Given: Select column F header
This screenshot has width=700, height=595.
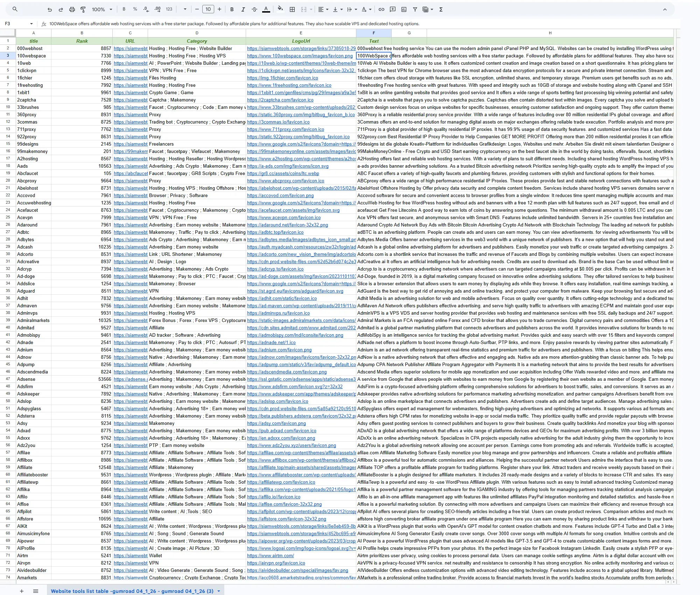Looking at the screenshot, I should tap(373, 33).
